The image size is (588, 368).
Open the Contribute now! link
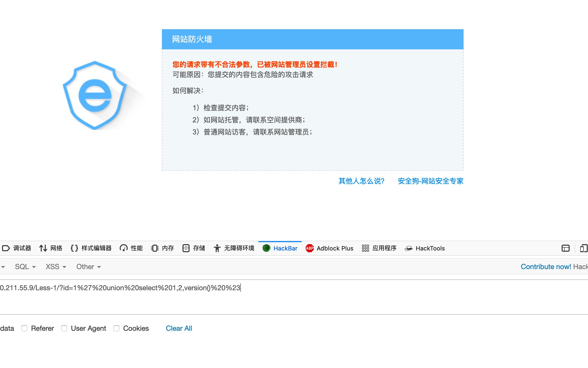[546, 267]
